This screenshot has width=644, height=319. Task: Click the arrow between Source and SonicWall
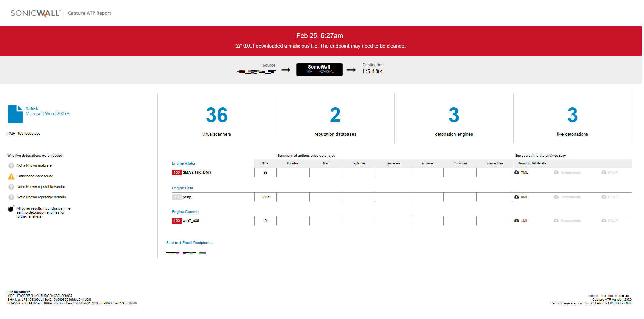click(x=286, y=70)
